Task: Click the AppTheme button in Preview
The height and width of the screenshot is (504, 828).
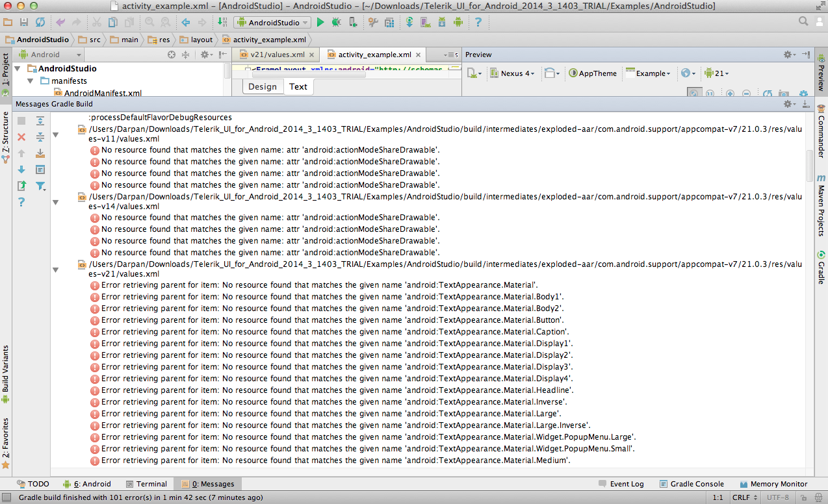Action: click(593, 73)
